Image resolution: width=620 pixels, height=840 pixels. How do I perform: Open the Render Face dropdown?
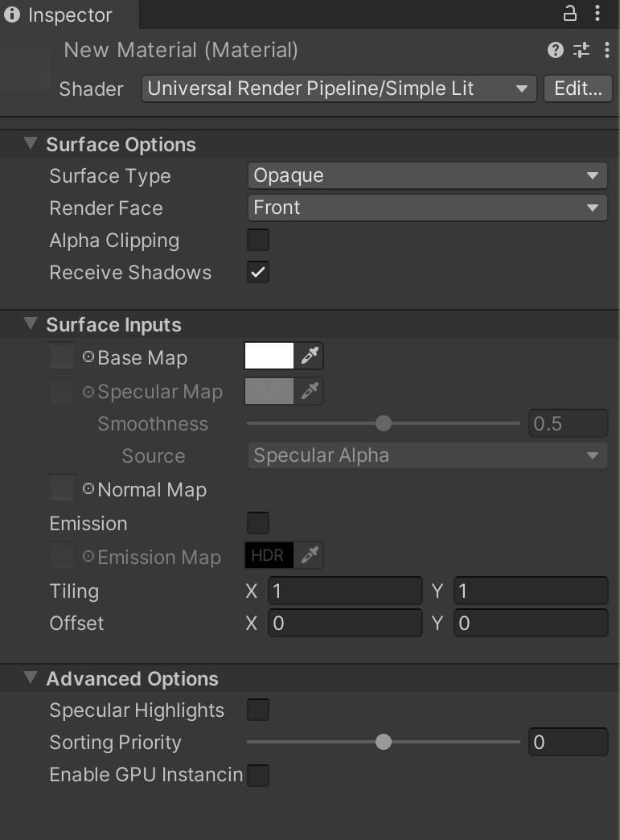426,208
